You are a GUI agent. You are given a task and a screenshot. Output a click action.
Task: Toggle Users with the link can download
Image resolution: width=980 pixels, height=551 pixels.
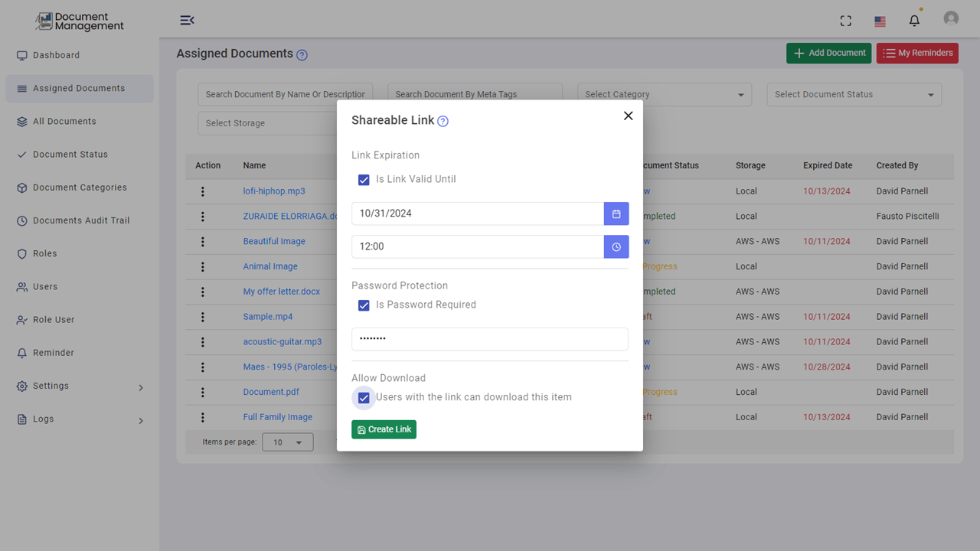coord(363,397)
